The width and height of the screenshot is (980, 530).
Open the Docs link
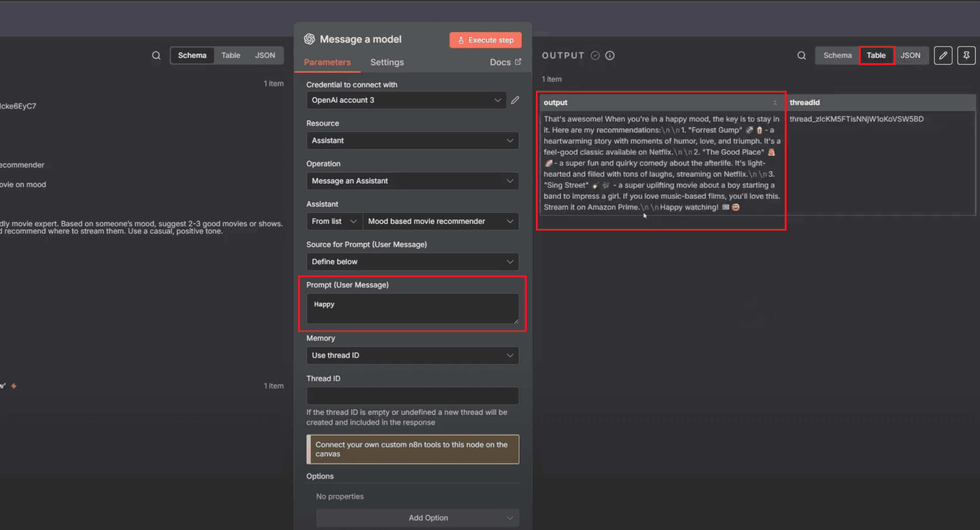pos(500,62)
